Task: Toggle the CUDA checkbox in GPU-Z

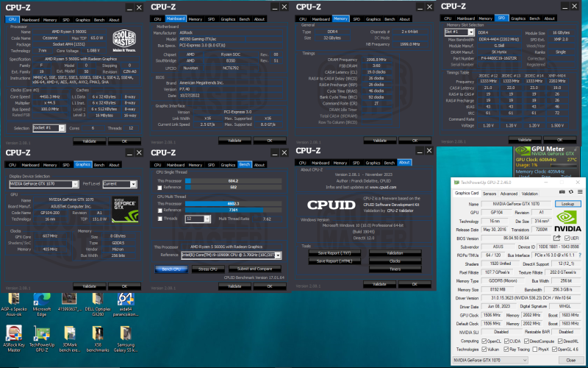Action: (x=506, y=341)
